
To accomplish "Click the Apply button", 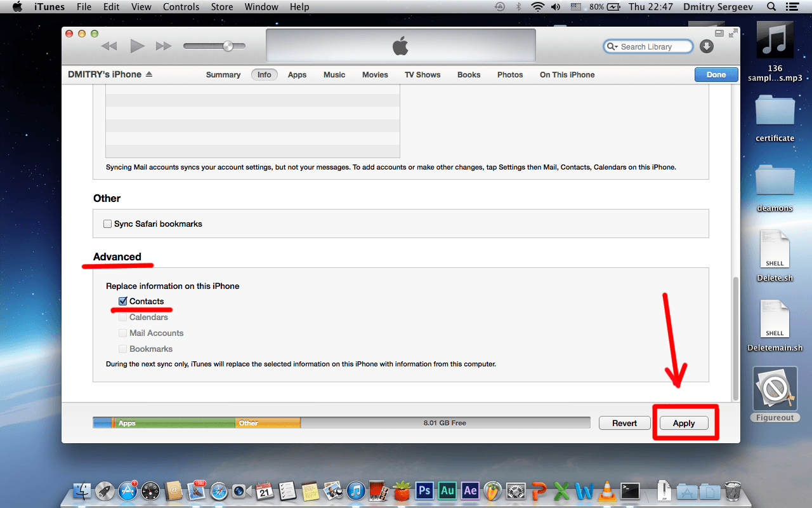I will [684, 424].
